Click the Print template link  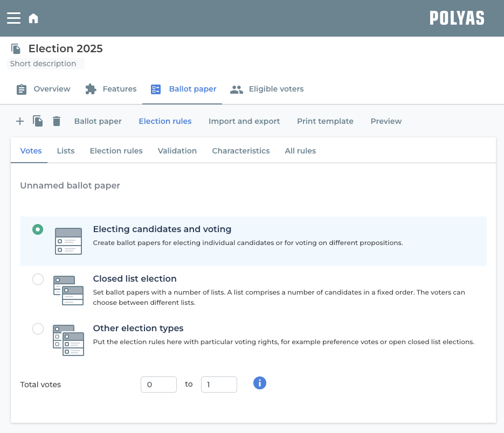pyautogui.click(x=325, y=121)
